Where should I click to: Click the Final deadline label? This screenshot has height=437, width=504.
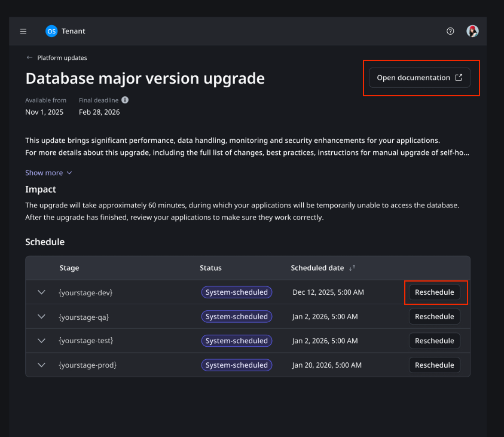pos(99,100)
